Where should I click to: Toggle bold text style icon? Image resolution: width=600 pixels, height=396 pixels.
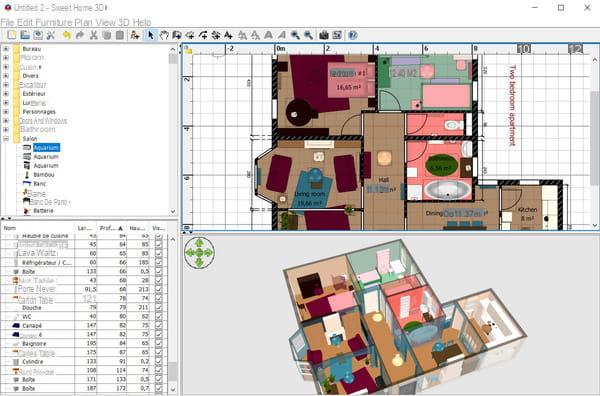[x=268, y=35]
